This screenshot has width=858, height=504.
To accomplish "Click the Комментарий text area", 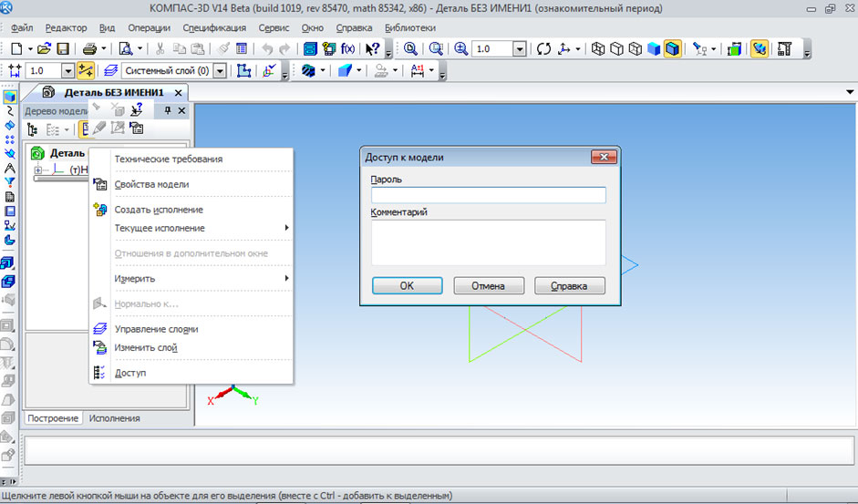I will 489,242.
